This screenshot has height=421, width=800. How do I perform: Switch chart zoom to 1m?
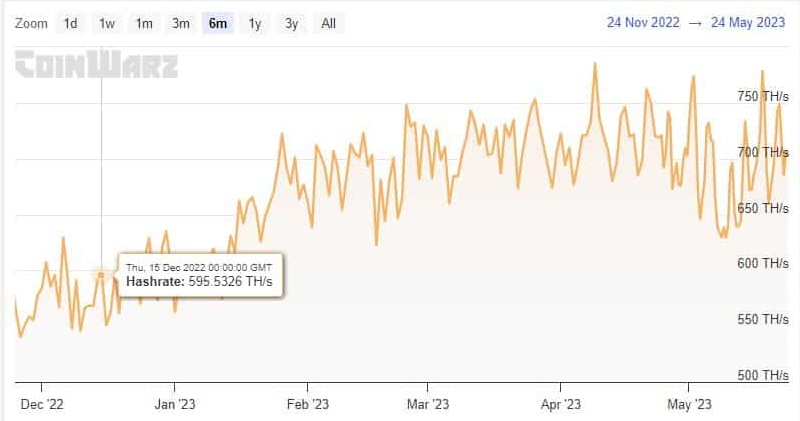coord(144,23)
